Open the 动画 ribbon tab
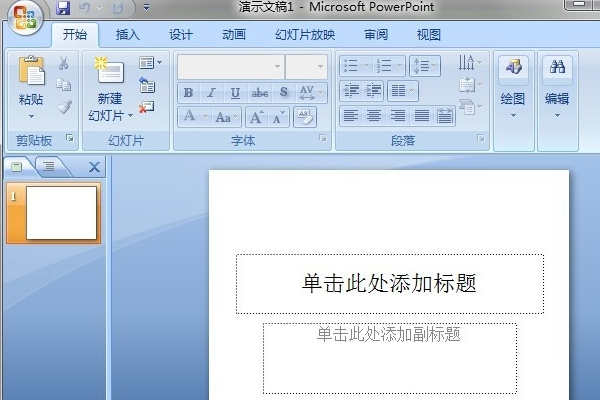 pos(234,35)
